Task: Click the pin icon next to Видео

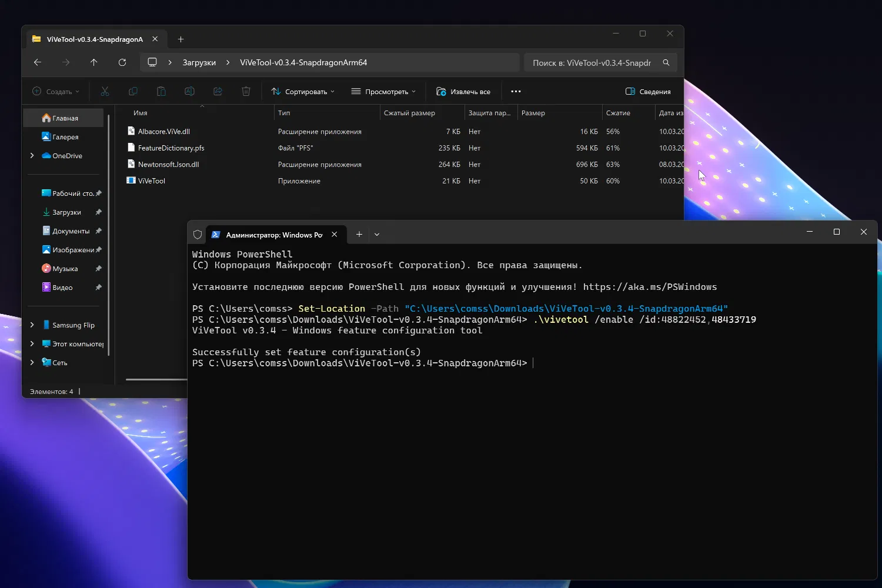Action: tap(99, 288)
